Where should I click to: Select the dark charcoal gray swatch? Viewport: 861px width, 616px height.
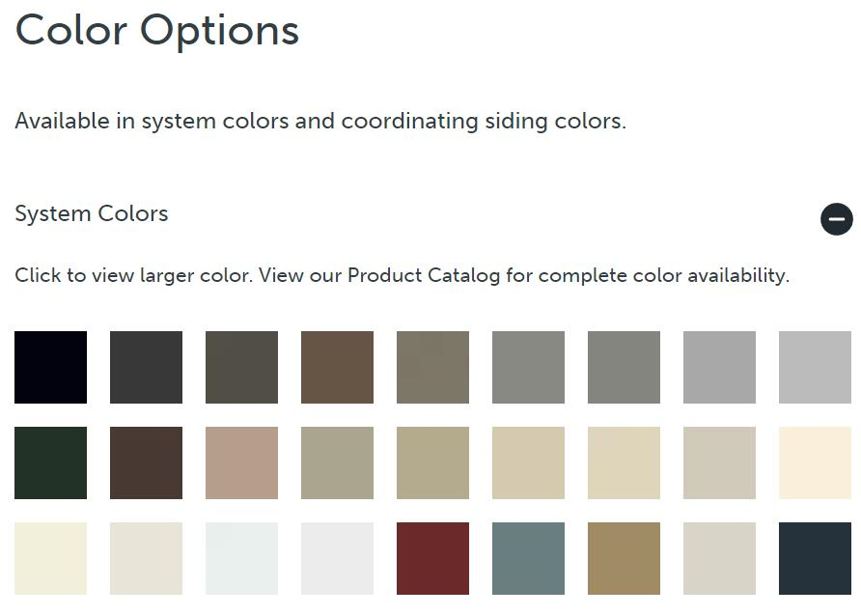[x=146, y=367]
